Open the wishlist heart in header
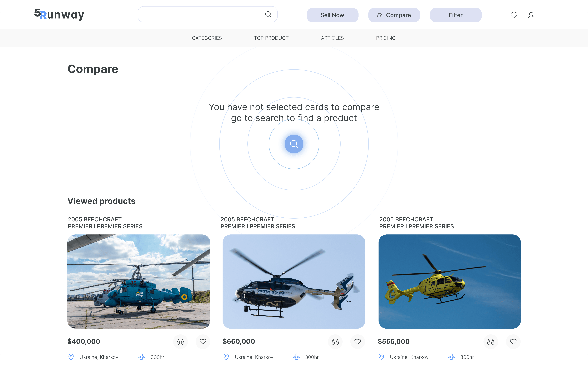Screen dimensions: 588x367 tap(514, 15)
